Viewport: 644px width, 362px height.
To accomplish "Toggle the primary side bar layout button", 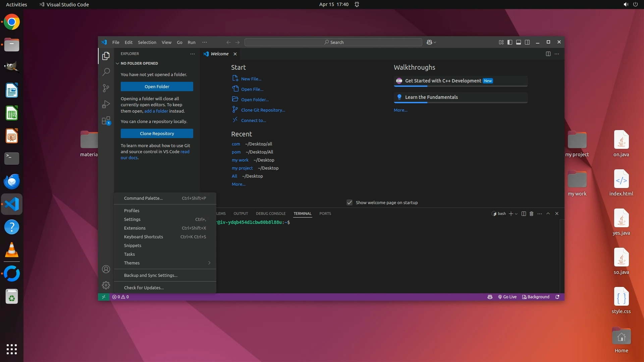I will (509, 42).
